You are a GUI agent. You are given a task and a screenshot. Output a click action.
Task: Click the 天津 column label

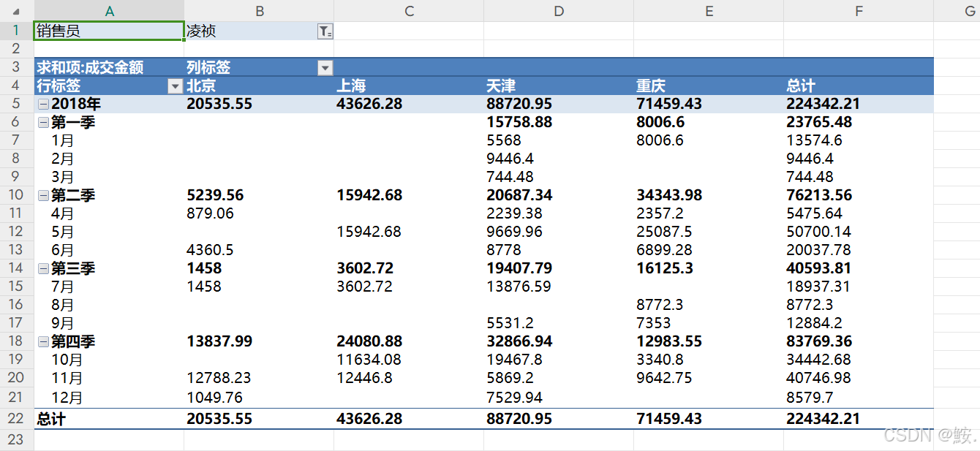coord(501,86)
